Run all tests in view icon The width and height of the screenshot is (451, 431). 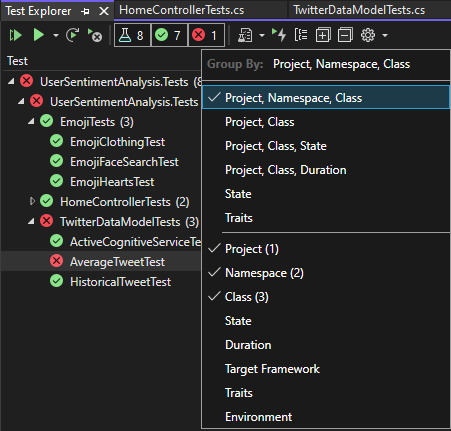(15, 35)
